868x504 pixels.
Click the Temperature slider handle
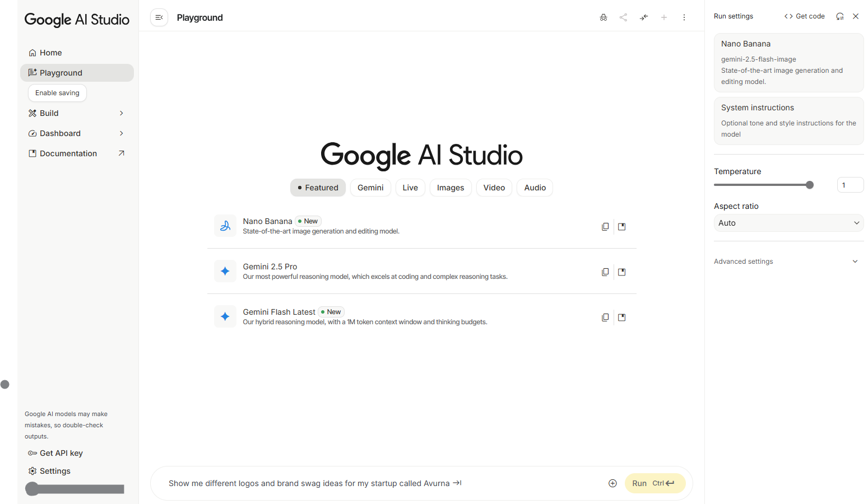809,185
